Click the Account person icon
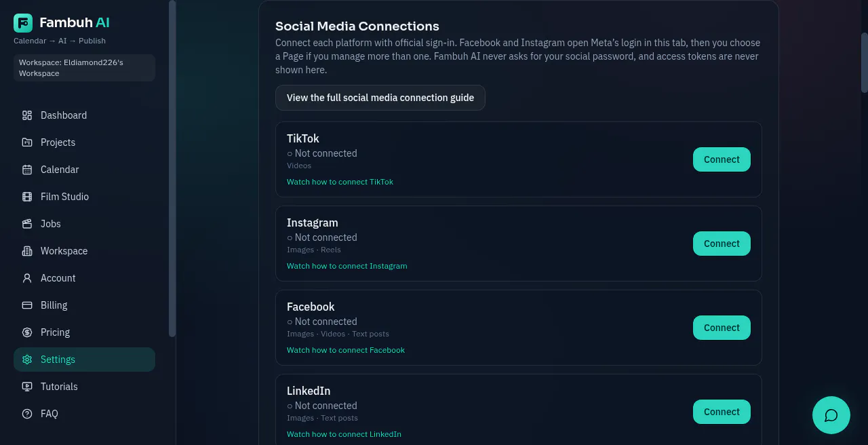 [27, 278]
